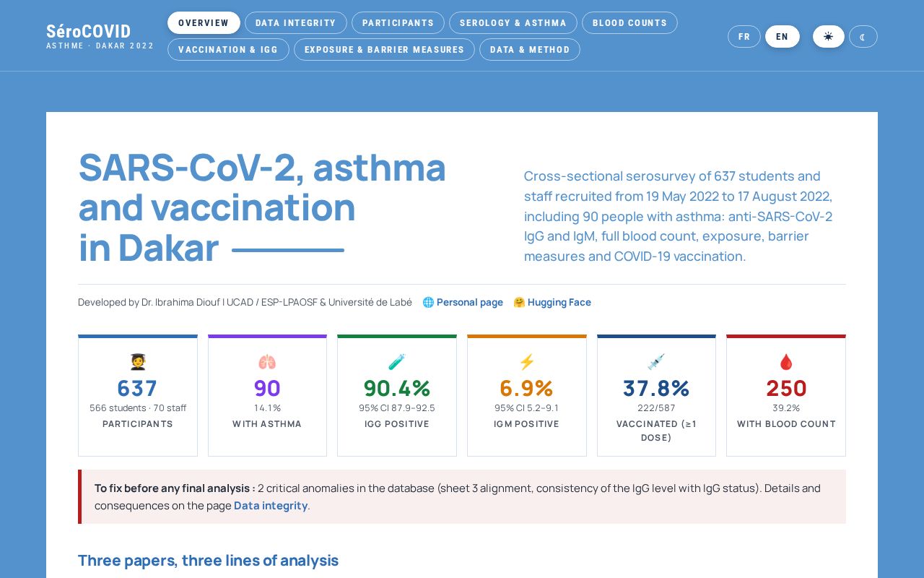Click the 250 with blood count value
Screen dimensions: 924x578
tap(786, 388)
